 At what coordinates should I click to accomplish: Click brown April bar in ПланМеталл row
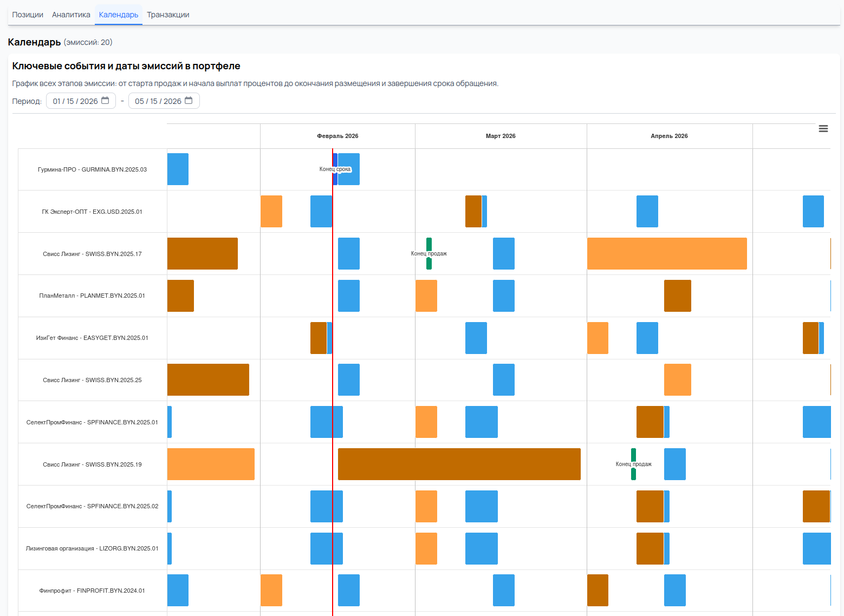677,296
